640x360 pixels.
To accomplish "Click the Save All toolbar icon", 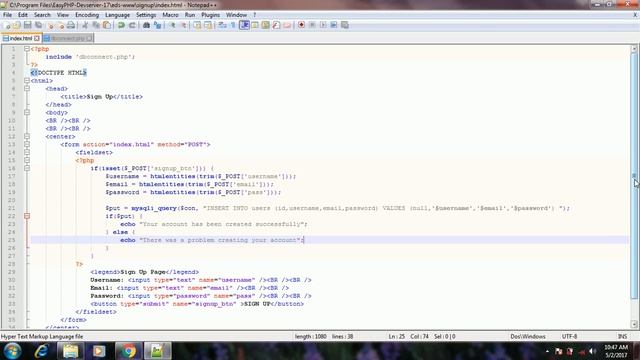I will click(38, 25).
